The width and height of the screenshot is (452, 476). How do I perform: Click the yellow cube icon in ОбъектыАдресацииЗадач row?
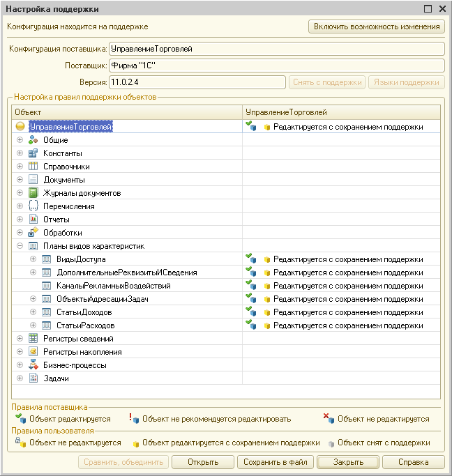pos(267,299)
